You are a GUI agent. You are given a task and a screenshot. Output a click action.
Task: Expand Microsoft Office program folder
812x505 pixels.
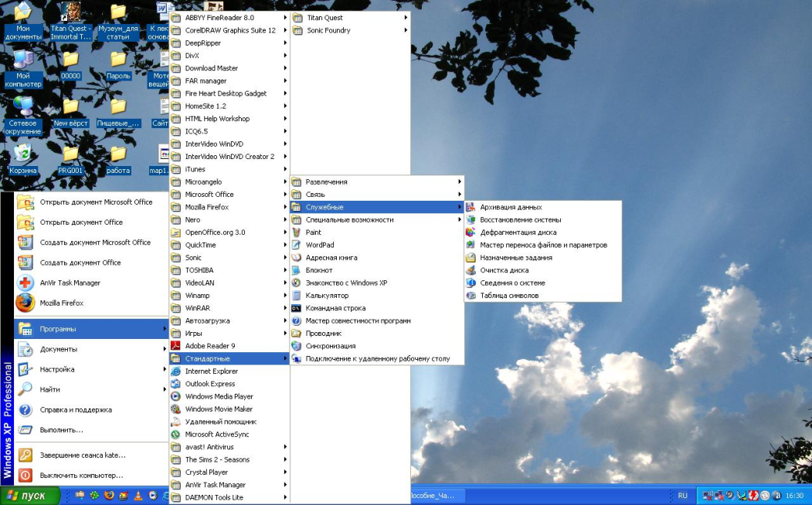pyautogui.click(x=229, y=195)
